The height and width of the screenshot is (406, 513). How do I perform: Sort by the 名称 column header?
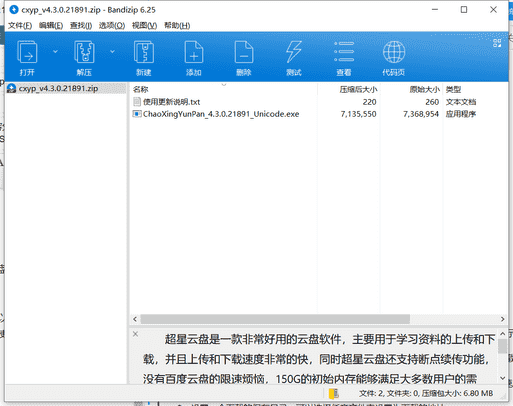140,89
